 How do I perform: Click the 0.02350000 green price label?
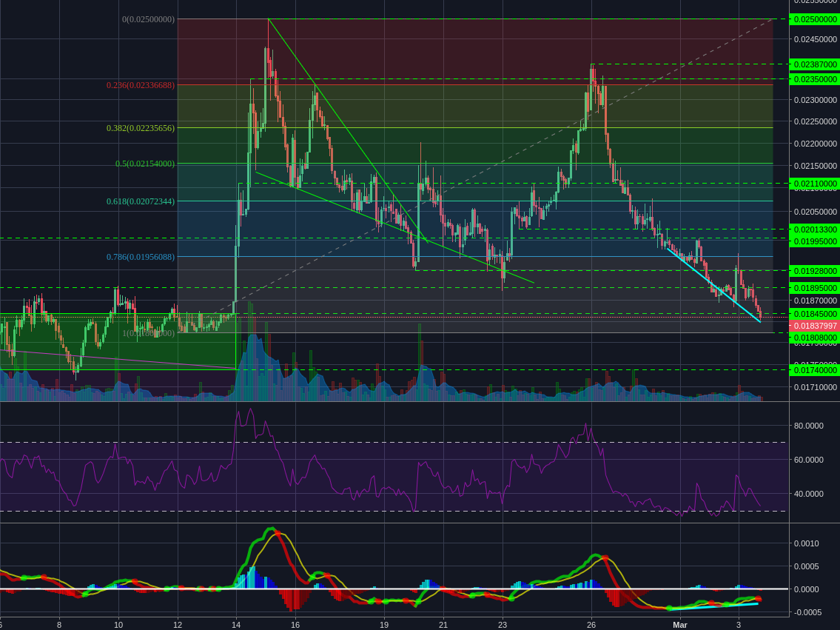coord(814,79)
